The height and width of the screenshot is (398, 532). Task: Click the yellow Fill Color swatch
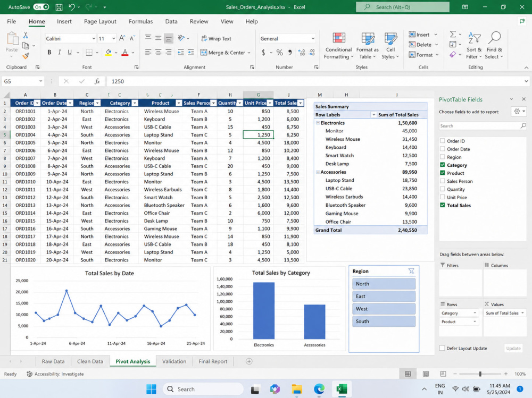click(108, 53)
